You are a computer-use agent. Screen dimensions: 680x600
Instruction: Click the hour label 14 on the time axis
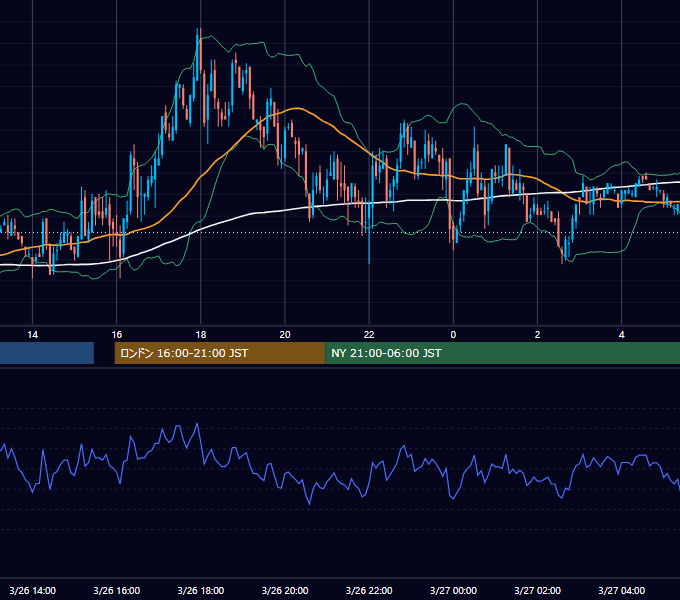pos(33,335)
